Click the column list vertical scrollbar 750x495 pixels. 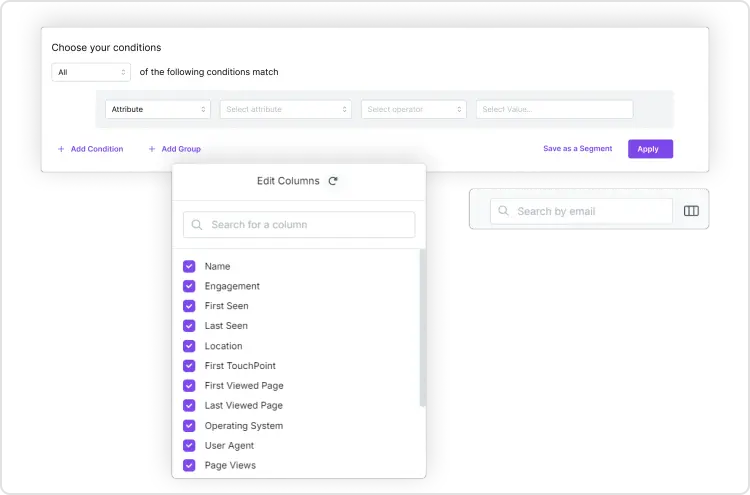(422, 328)
